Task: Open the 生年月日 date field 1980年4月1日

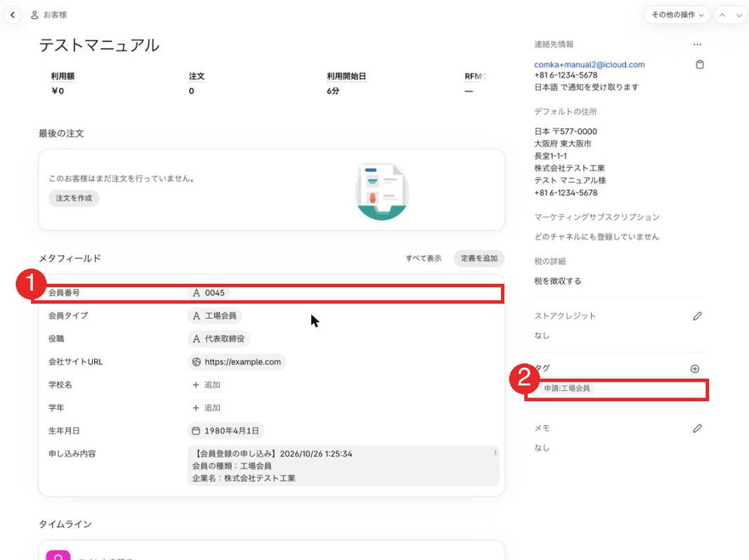Action: tap(226, 431)
